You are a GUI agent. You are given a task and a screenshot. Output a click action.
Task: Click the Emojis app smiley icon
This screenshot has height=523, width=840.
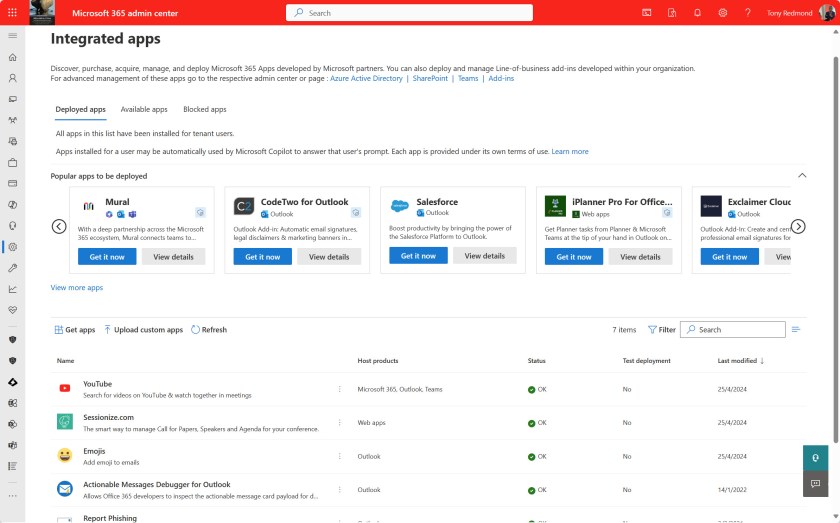pyautogui.click(x=65, y=455)
